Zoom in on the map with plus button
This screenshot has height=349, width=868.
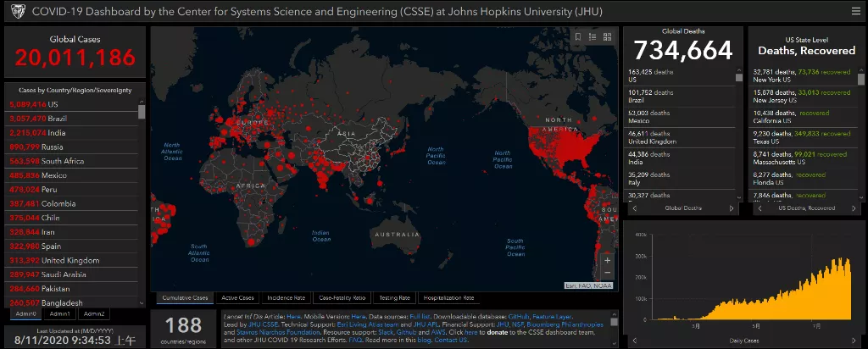(607, 261)
